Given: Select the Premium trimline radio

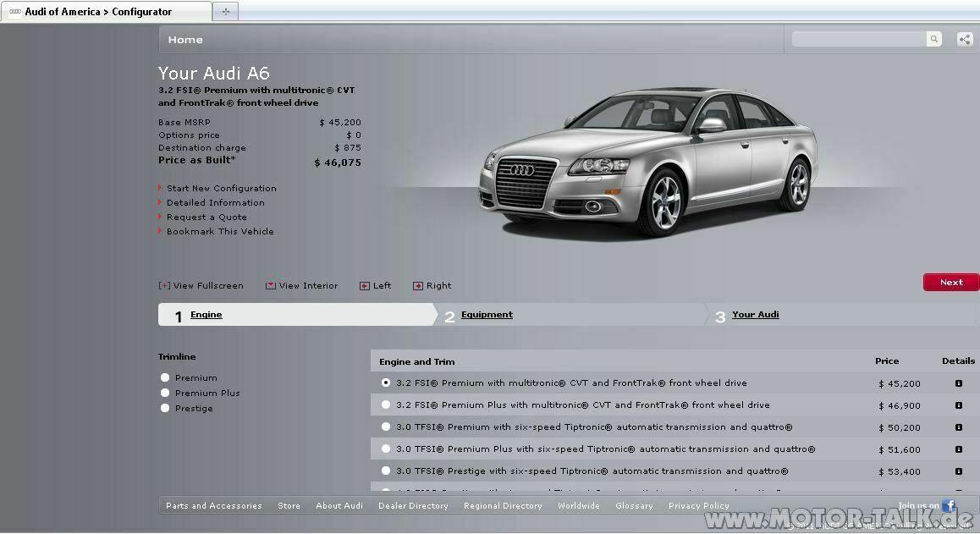Looking at the screenshot, I should pyautogui.click(x=165, y=377).
